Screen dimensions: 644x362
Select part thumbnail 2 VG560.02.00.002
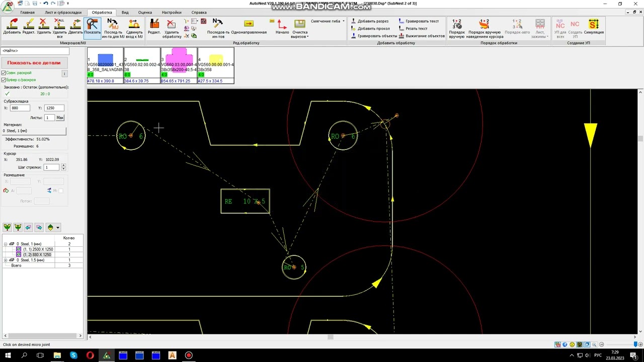tap(142, 65)
